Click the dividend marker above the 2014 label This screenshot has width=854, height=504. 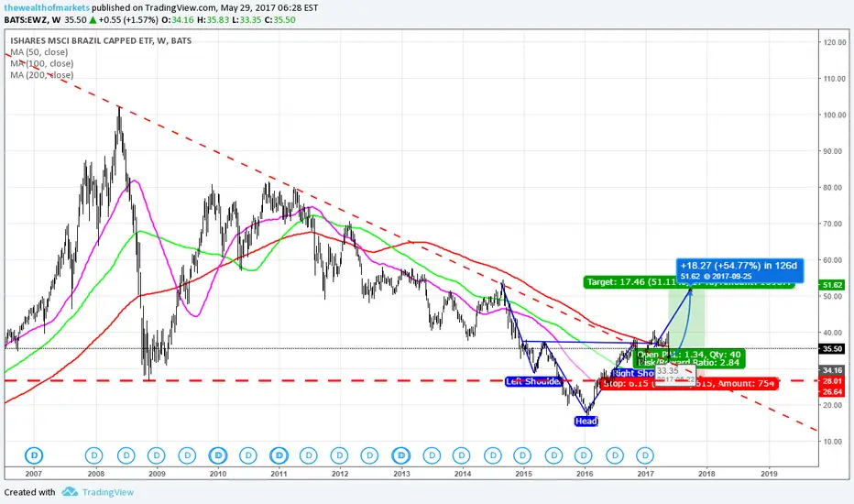click(461, 455)
